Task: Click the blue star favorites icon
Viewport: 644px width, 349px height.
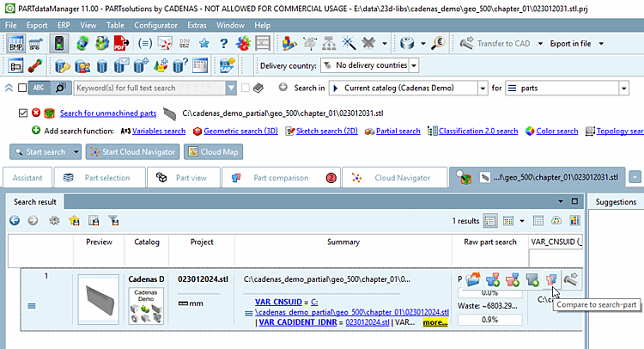Action: [x=204, y=43]
